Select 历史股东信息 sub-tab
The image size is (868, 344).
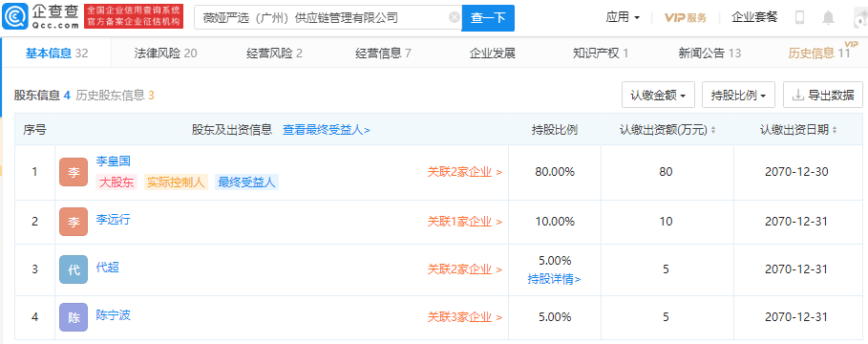click(x=115, y=96)
